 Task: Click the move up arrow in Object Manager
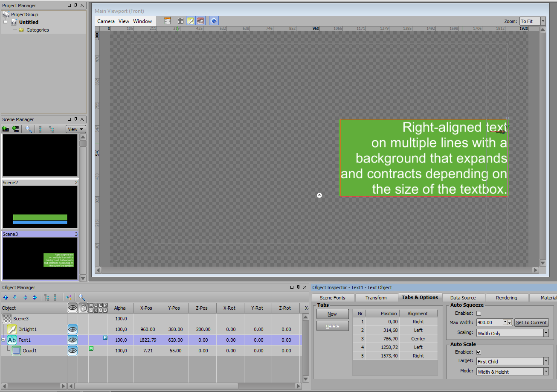(6, 297)
